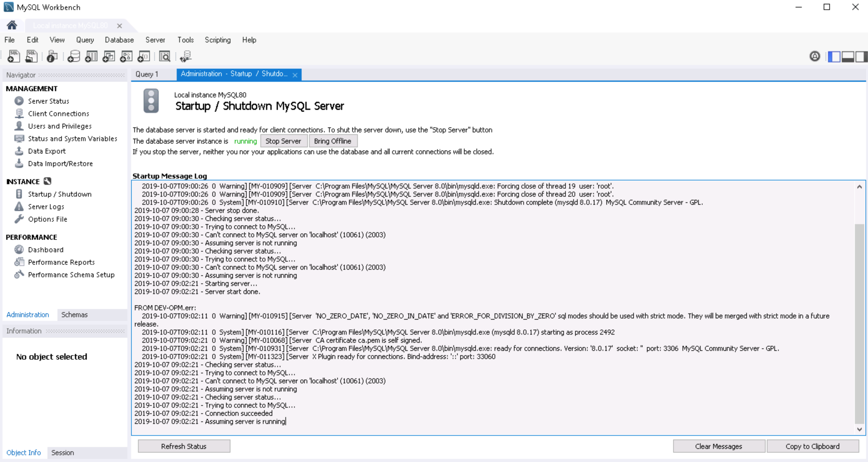Click the Stop Server button

284,141
